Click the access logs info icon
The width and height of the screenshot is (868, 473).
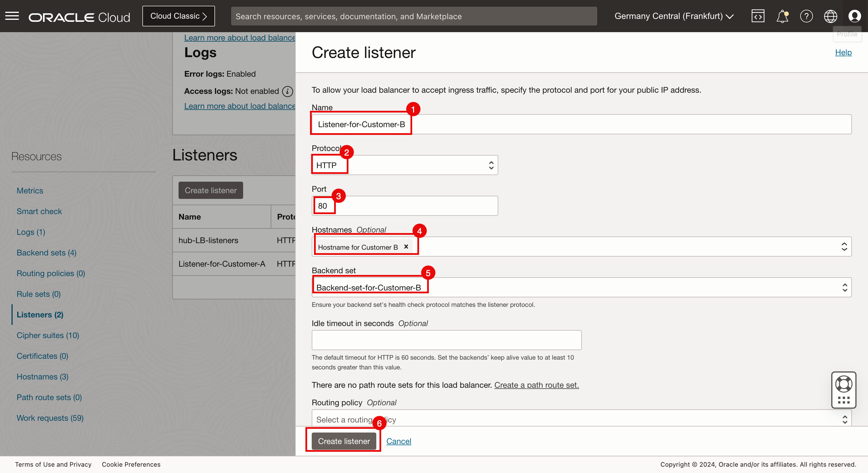click(287, 91)
